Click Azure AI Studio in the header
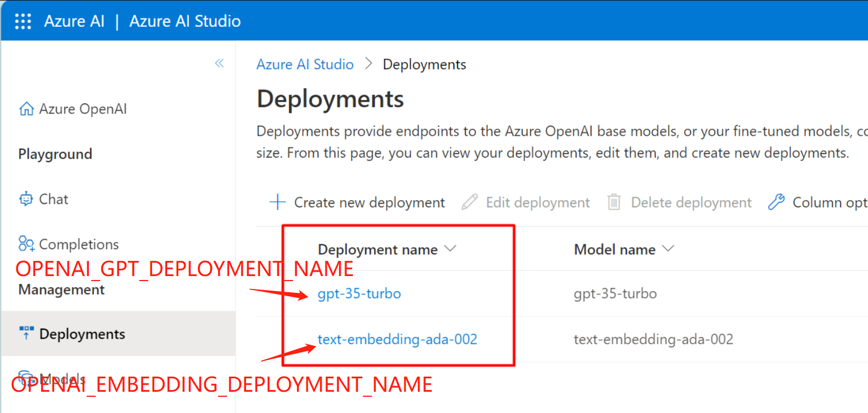 tap(185, 21)
